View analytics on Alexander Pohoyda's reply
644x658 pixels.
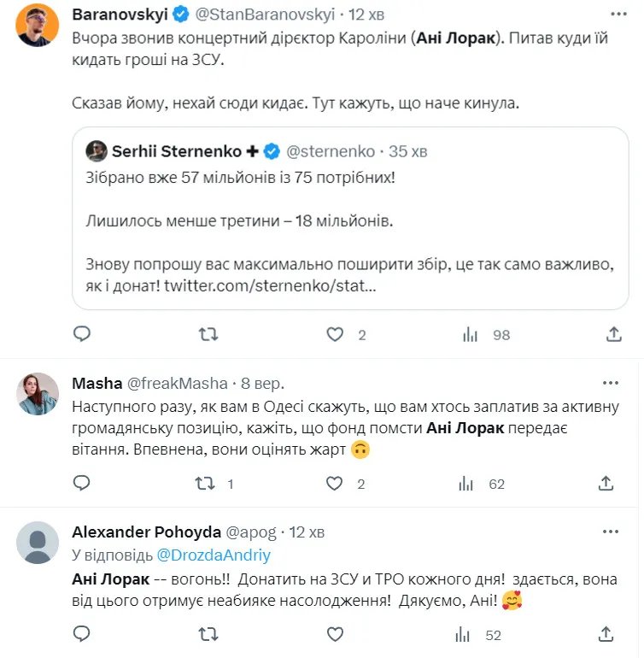pyautogui.click(x=468, y=634)
